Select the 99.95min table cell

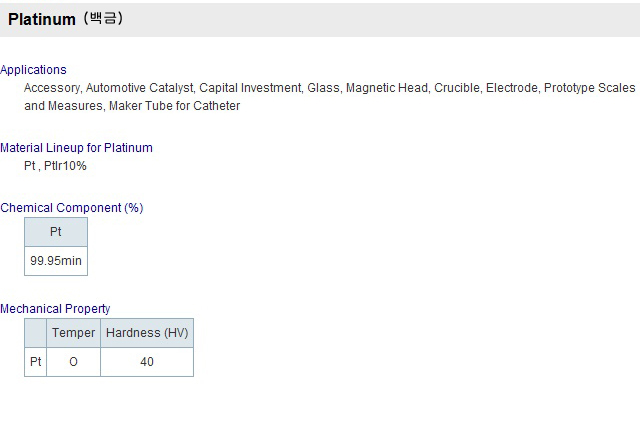[x=56, y=261]
